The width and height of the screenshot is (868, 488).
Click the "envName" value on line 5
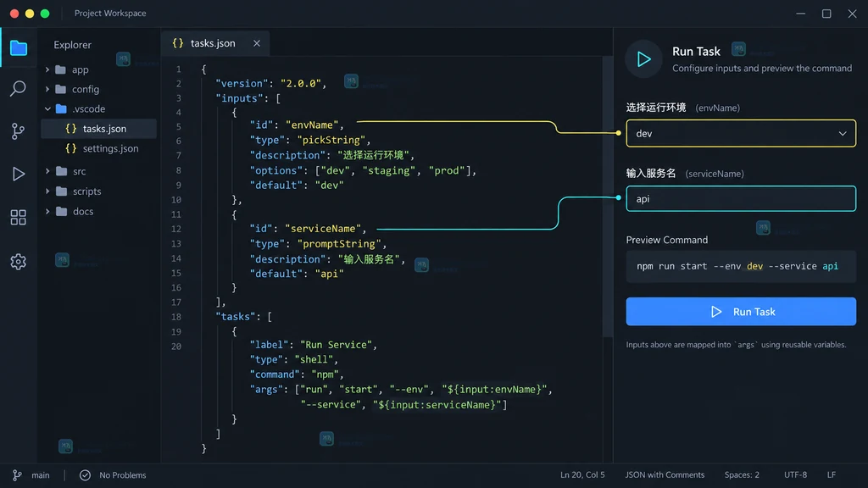[x=312, y=125]
